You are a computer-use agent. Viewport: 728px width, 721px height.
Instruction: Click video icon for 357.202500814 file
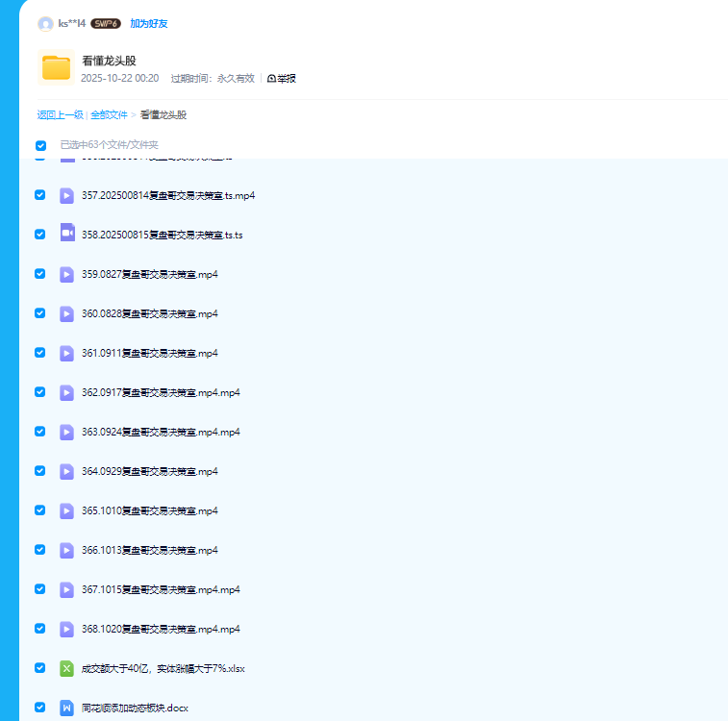tap(66, 195)
